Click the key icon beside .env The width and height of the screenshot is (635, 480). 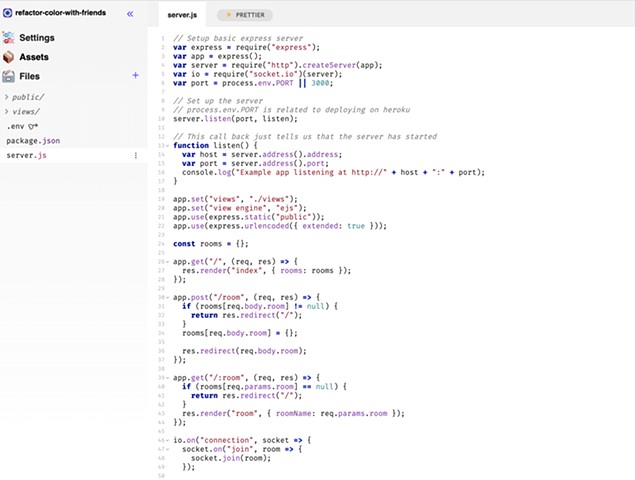tap(33, 127)
